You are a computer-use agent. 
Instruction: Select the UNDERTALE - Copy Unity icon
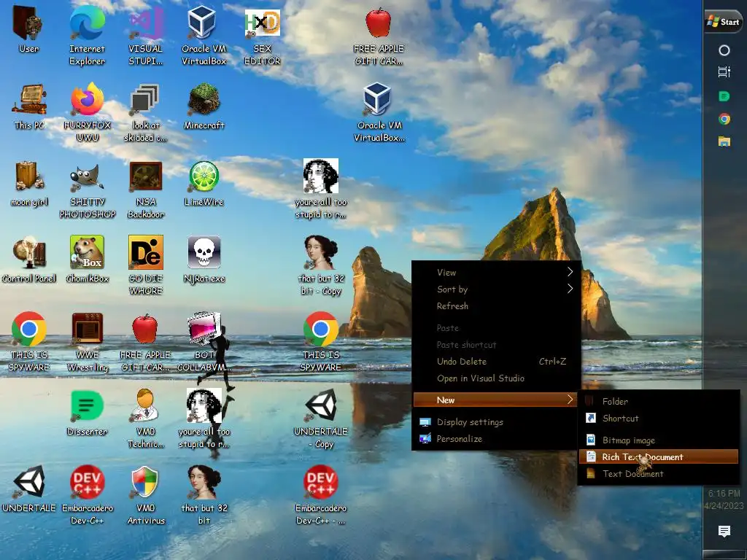pyautogui.click(x=321, y=419)
